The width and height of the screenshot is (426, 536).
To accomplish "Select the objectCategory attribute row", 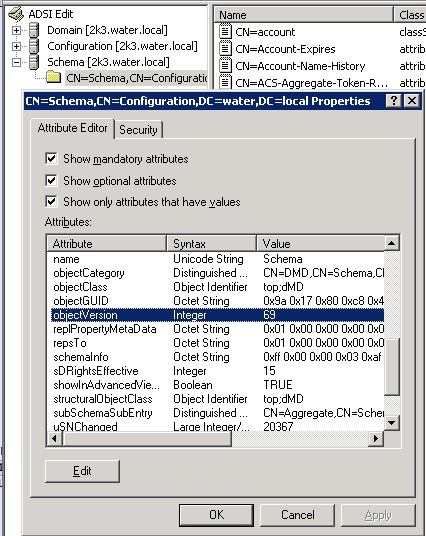I will [x=217, y=273].
